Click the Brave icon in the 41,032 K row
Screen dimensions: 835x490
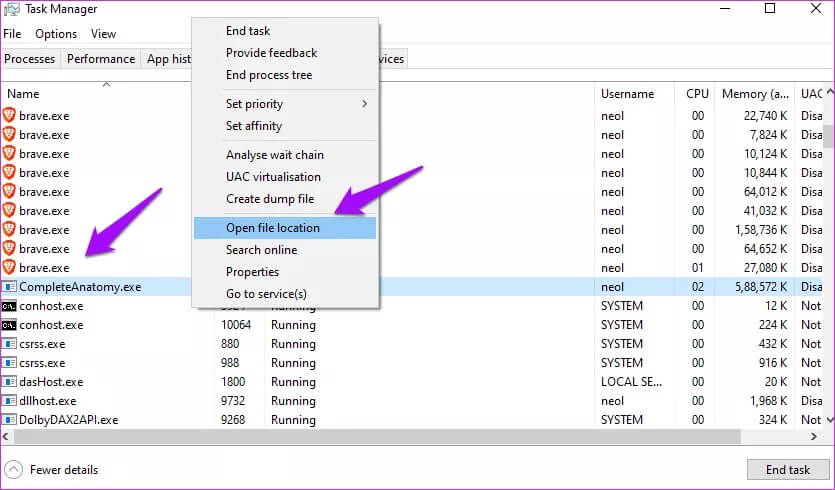9,210
